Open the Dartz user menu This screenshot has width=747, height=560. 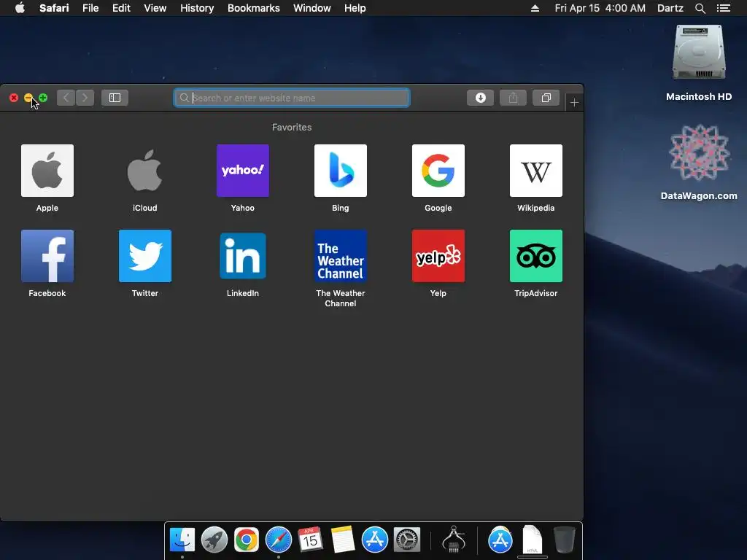click(670, 8)
